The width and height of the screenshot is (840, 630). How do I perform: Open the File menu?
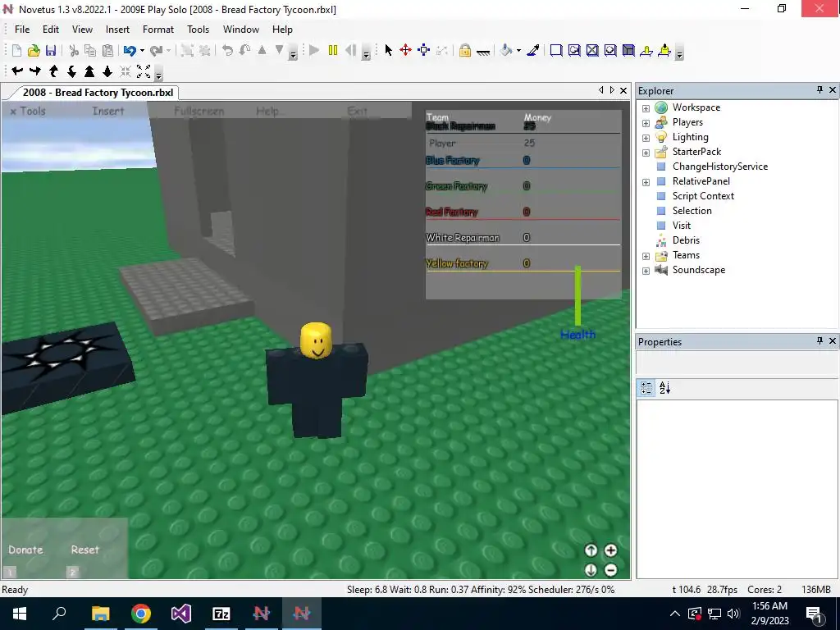pos(22,30)
